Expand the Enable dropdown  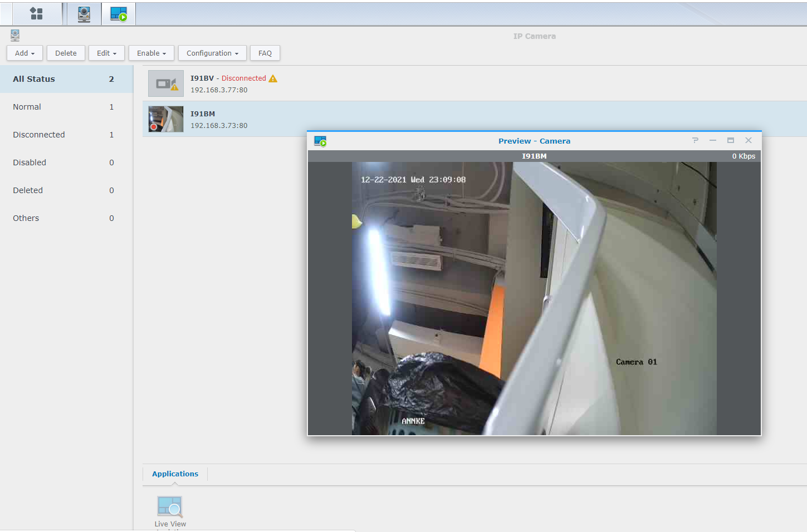pos(151,53)
